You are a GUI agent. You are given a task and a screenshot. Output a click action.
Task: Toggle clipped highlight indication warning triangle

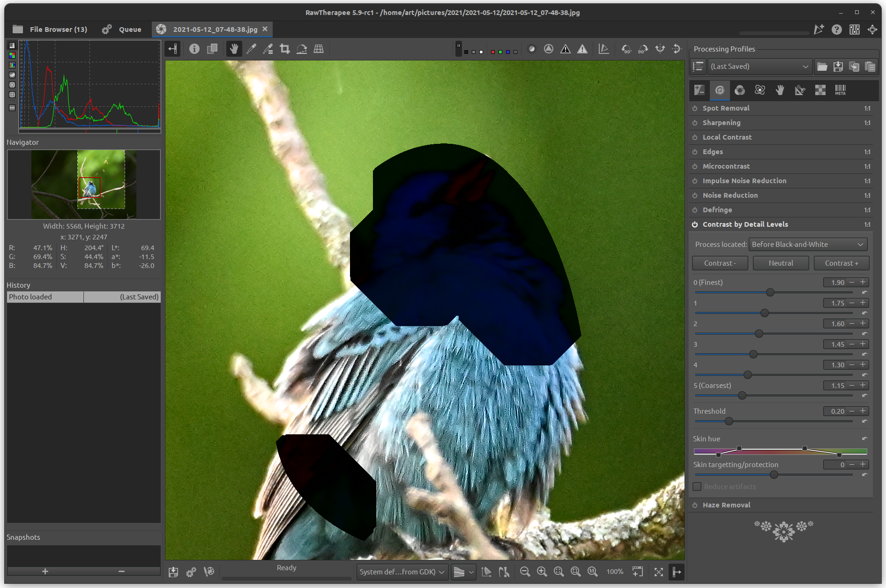(582, 49)
